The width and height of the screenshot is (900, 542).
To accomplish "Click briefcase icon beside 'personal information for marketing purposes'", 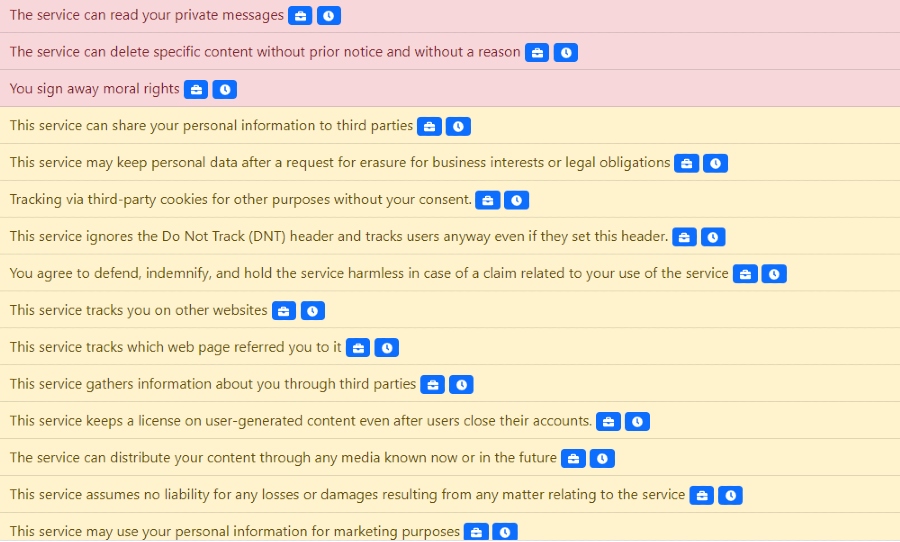I will tap(476, 532).
